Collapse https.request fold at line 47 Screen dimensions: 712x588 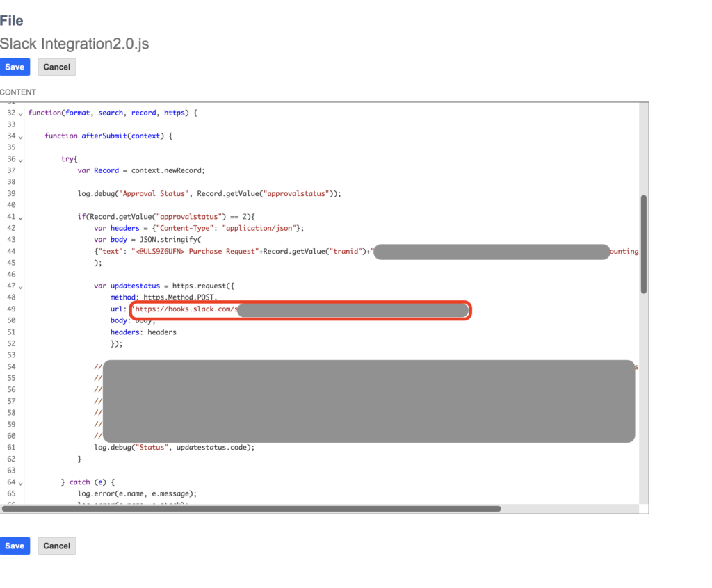tap(20, 287)
